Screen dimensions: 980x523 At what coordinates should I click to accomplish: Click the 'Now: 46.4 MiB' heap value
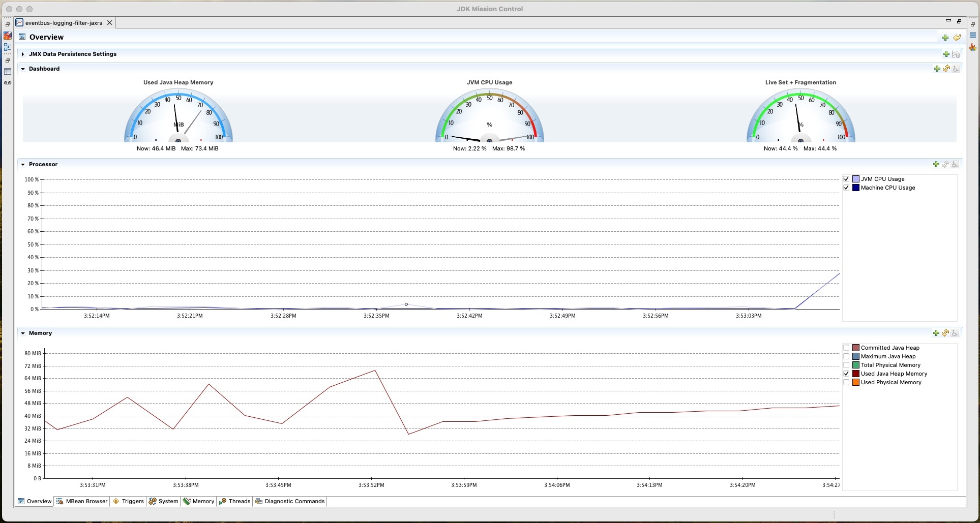(x=156, y=148)
